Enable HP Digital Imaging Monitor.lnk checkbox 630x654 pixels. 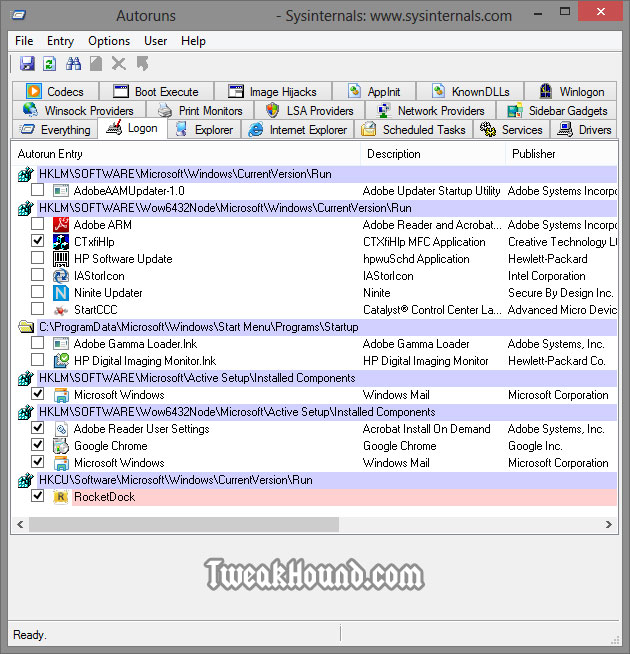(x=38, y=360)
